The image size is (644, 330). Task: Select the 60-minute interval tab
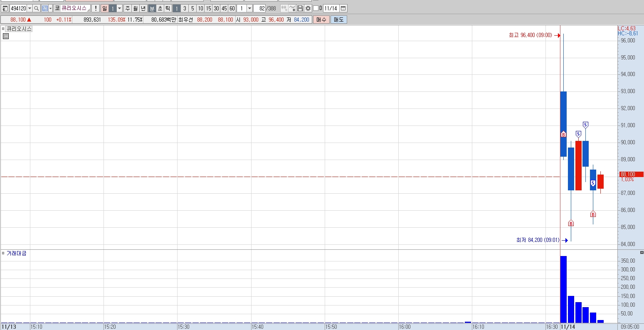232,8
